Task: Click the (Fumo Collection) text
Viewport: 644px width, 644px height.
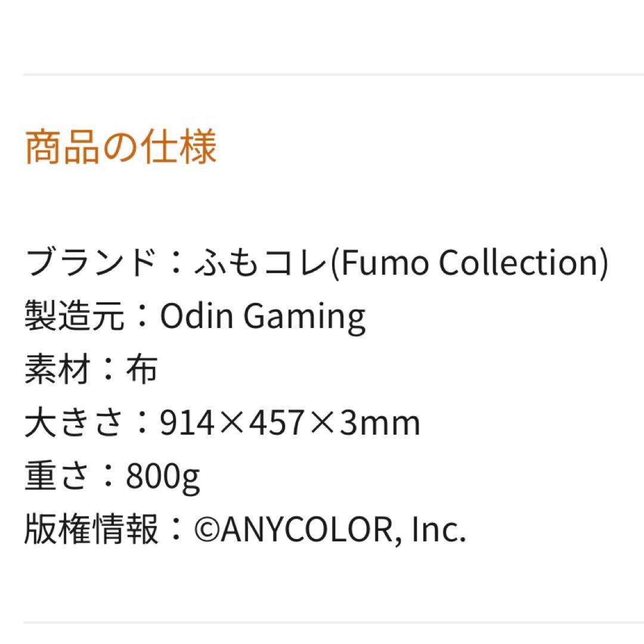Action: coord(469,262)
